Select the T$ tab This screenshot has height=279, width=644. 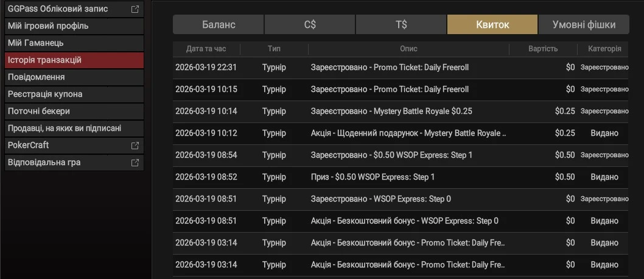point(401,25)
